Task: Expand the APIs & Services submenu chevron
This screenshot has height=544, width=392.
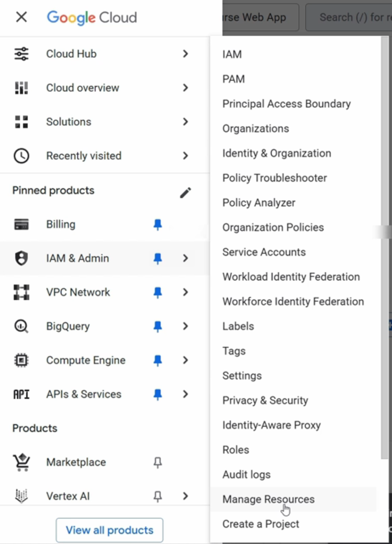Action: tap(185, 394)
